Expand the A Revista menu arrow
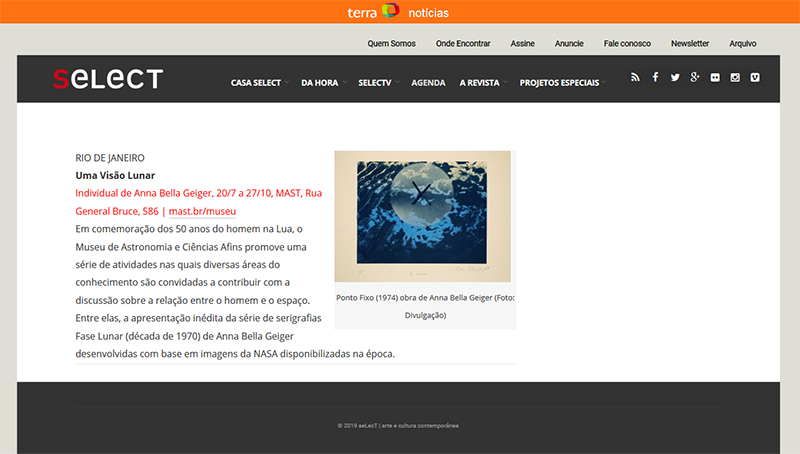This screenshot has height=454, width=800. tap(506, 82)
